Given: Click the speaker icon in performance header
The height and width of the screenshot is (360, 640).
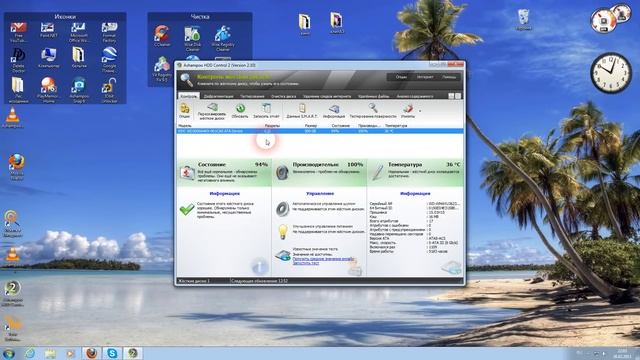Looking at the screenshot, I should (282, 173).
